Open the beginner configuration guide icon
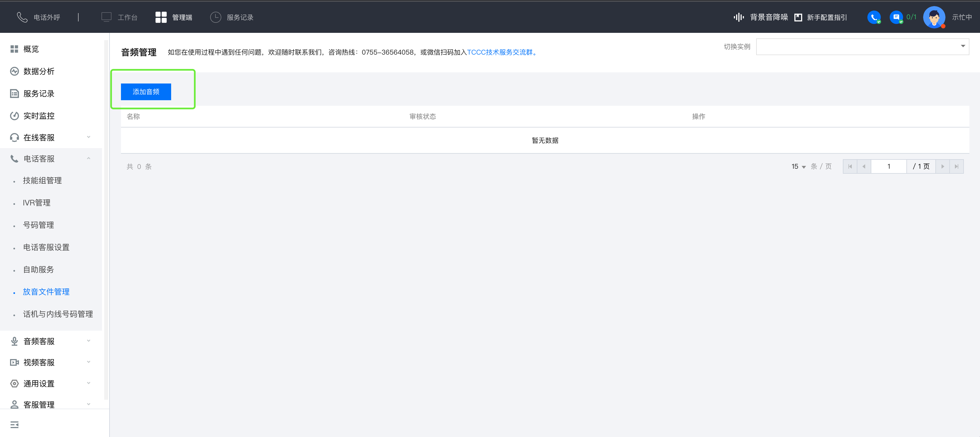This screenshot has width=980, height=437. click(x=798, y=18)
